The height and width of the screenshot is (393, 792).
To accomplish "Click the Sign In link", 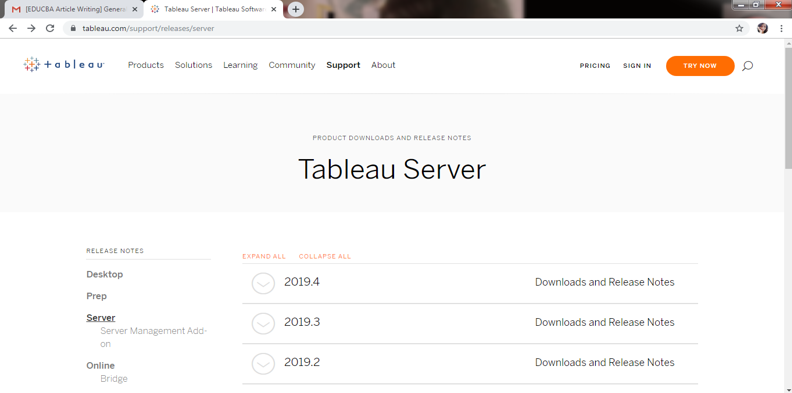I will pyautogui.click(x=637, y=66).
